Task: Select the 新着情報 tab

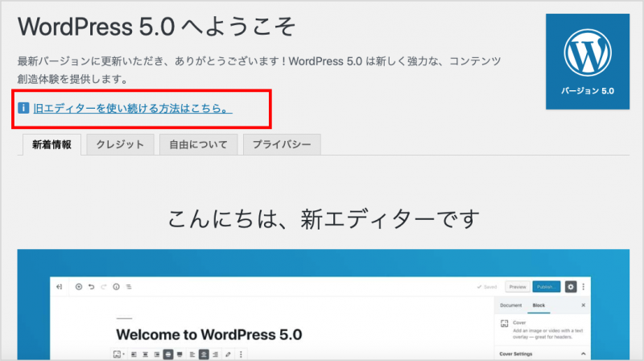Action: [52, 145]
